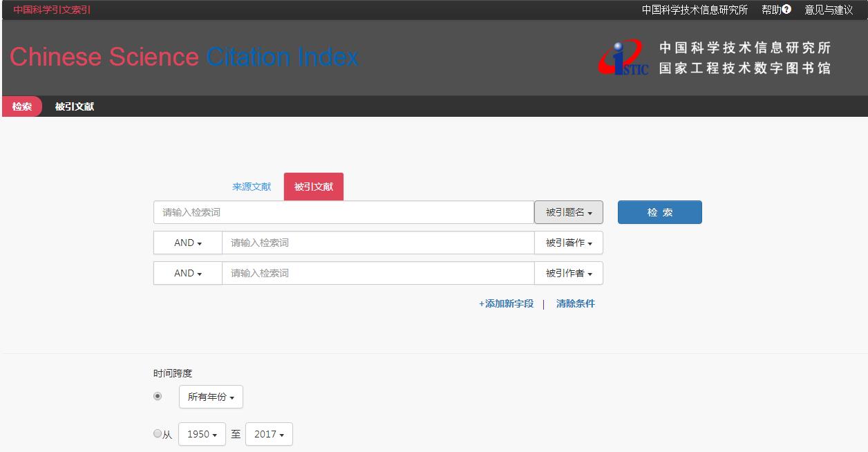Click the 国家工程技术数字图书馆 banner text

point(745,68)
